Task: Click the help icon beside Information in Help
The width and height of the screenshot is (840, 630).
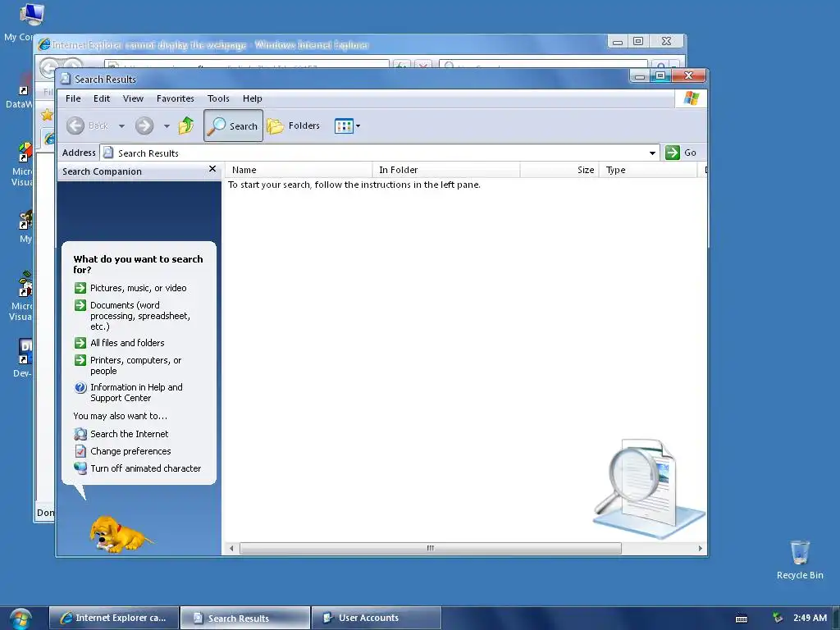Action: tap(80, 387)
